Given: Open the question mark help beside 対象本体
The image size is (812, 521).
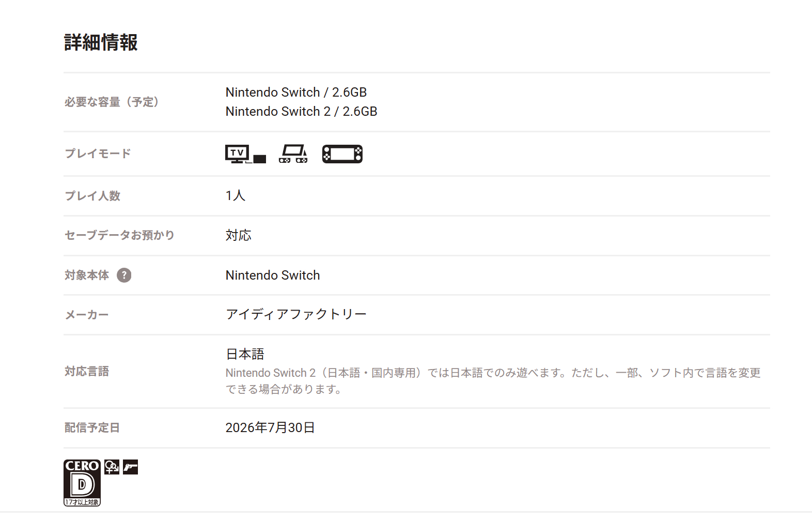Looking at the screenshot, I should coord(124,275).
